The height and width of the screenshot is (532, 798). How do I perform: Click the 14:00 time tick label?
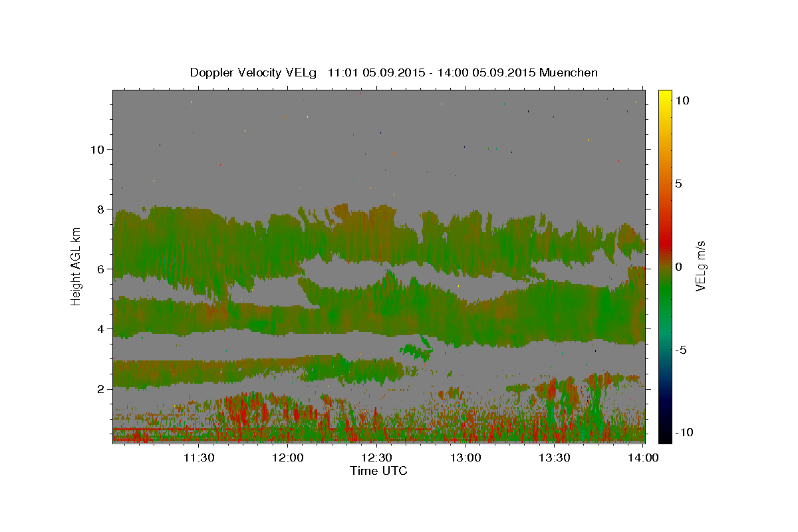(644, 458)
